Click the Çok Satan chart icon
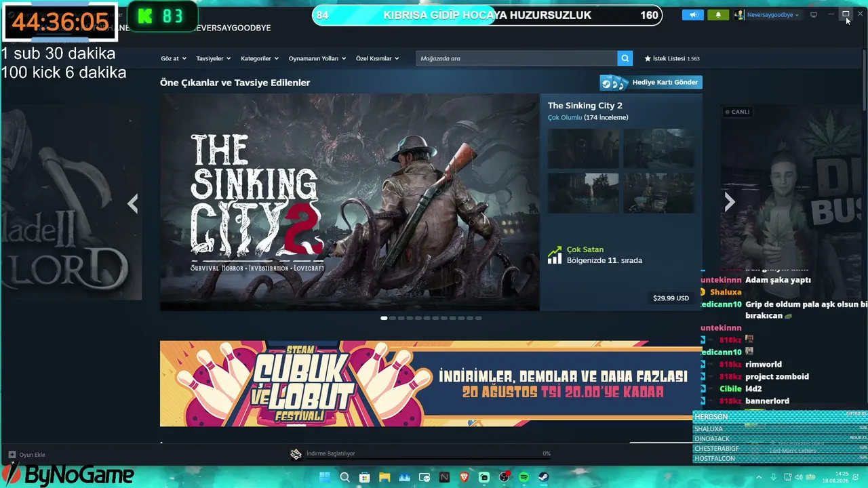Image resolution: width=868 pixels, height=488 pixels. [x=555, y=255]
